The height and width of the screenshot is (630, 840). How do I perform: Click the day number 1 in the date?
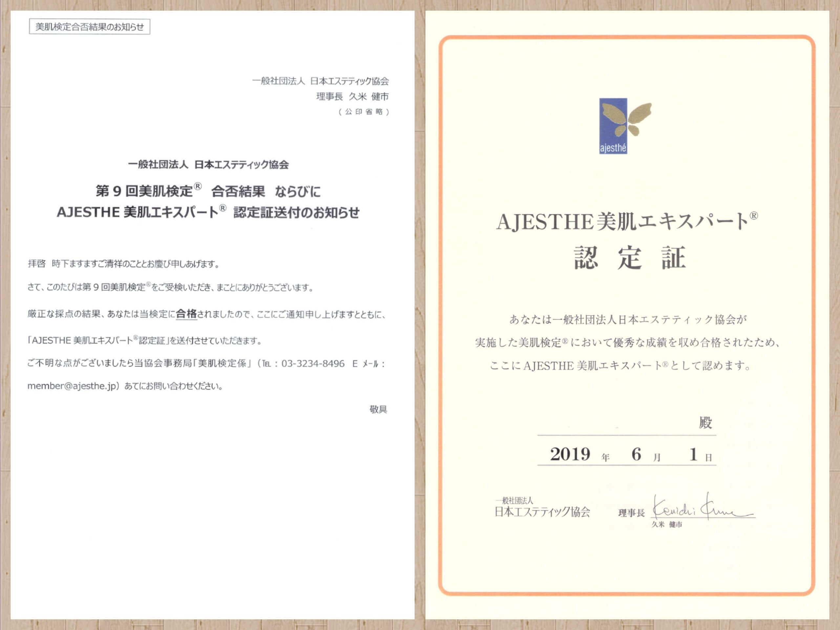693,454
